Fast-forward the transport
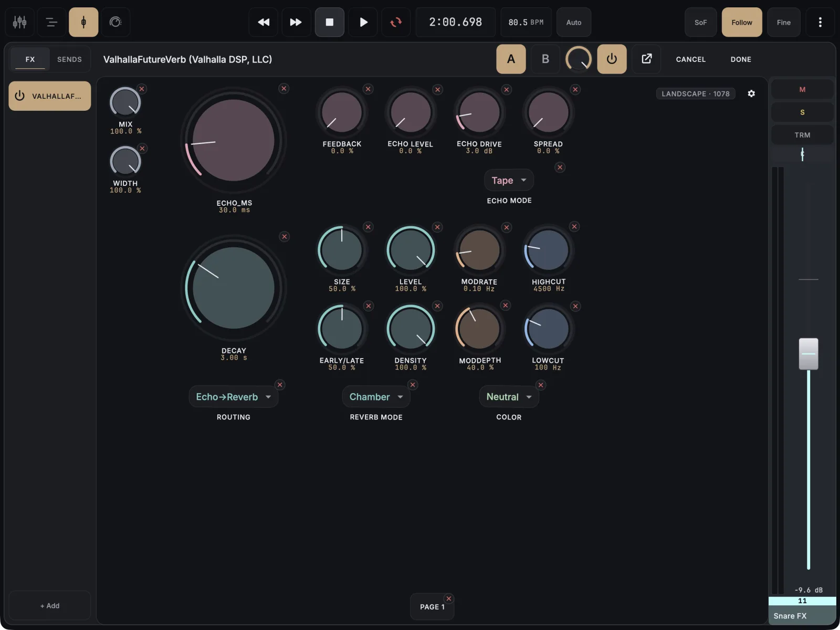This screenshot has width=840, height=630. coord(296,22)
